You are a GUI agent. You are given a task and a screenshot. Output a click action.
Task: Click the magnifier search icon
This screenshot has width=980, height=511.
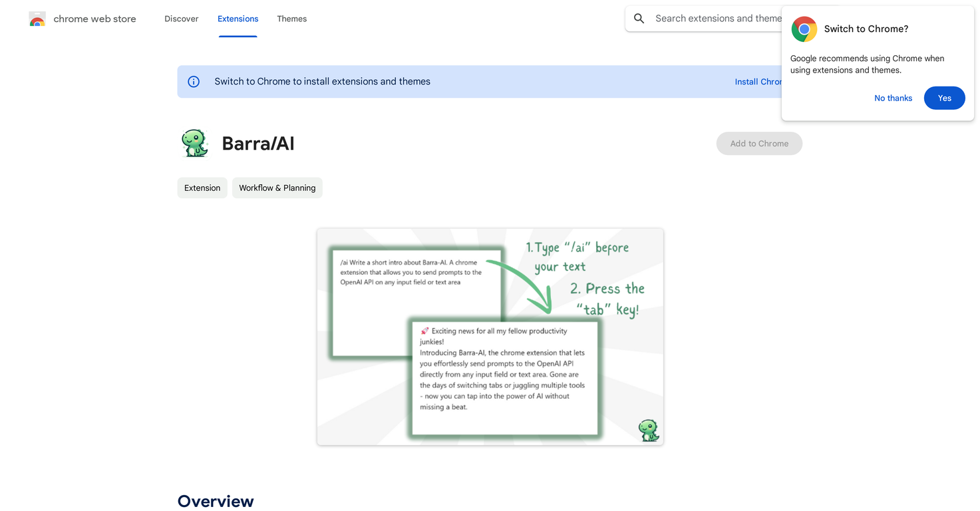[639, 19]
